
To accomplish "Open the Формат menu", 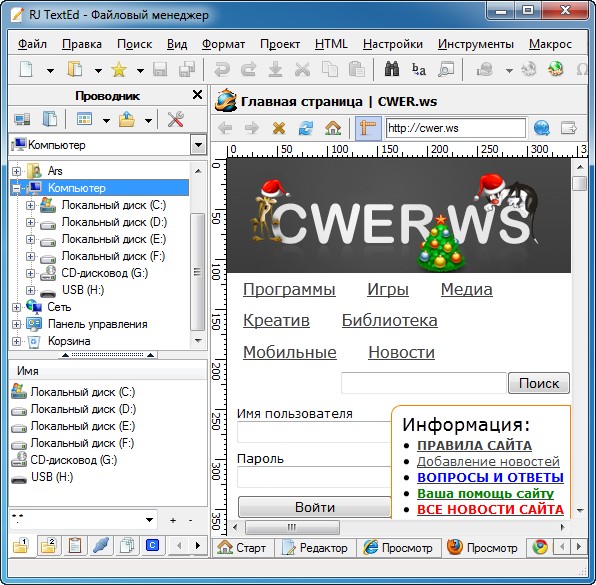I will pos(223,44).
